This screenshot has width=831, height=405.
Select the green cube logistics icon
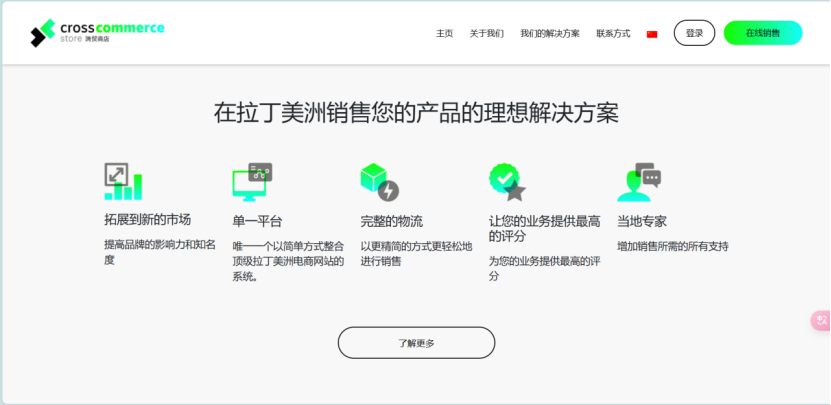click(x=379, y=182)
